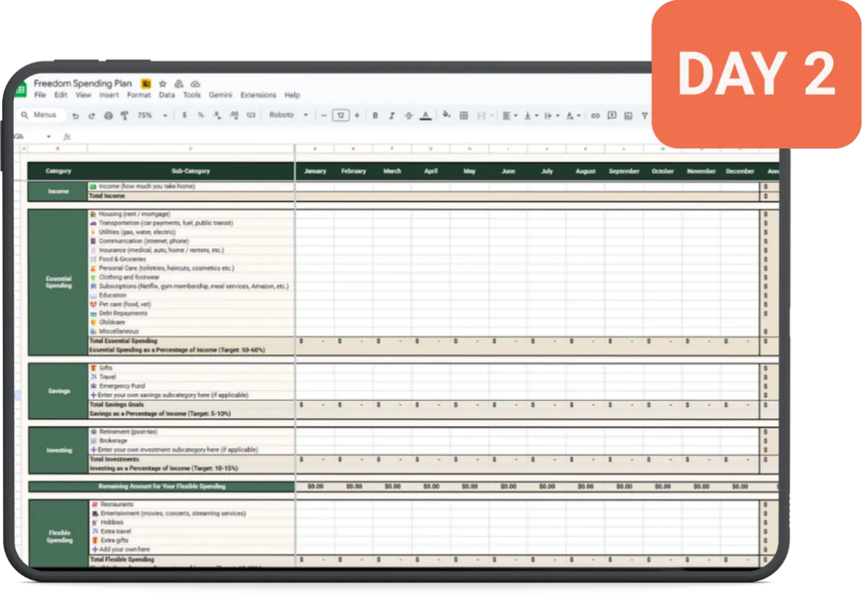Open the View menu

click(x=83, y=95)
